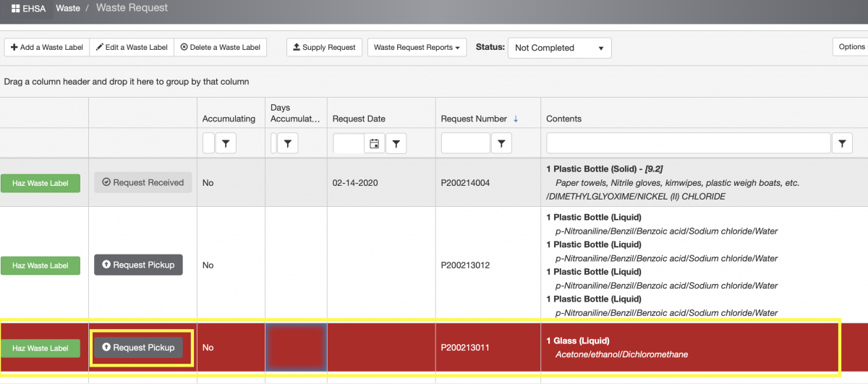Click filter icon for Days Accumulating column
This screenshot has height=384, width=868.
(288, 144)
